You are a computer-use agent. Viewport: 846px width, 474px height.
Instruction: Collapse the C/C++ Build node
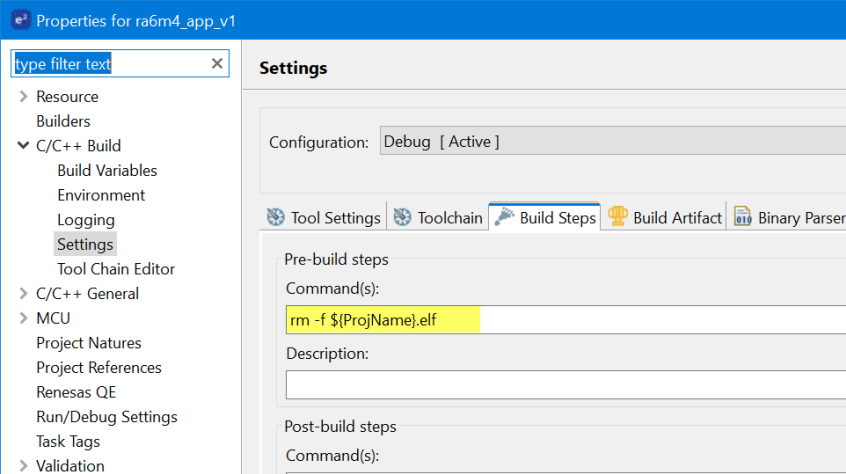[23, 146]
